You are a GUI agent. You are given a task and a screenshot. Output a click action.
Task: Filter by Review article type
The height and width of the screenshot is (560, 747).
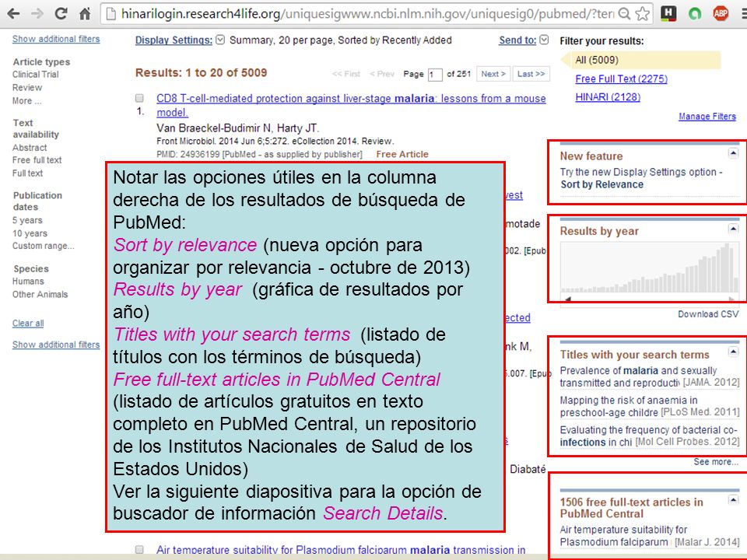(x=27, y=88)
